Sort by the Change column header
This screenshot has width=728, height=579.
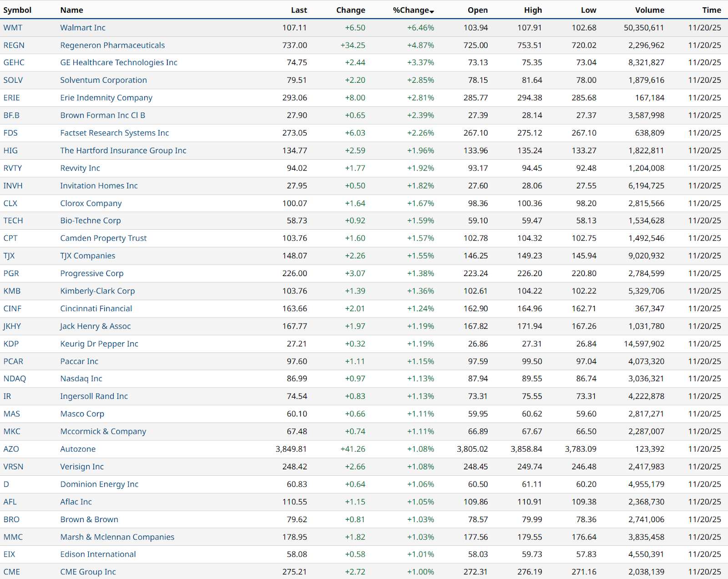tap(351, 10)
